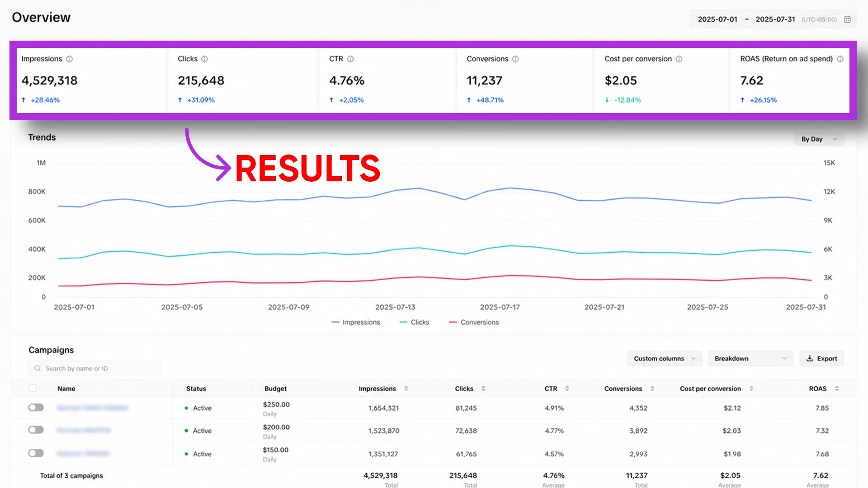Toggle the Clicks series in chart legend
Viewport: 868px width, 488px height.
tap(415, 322)
